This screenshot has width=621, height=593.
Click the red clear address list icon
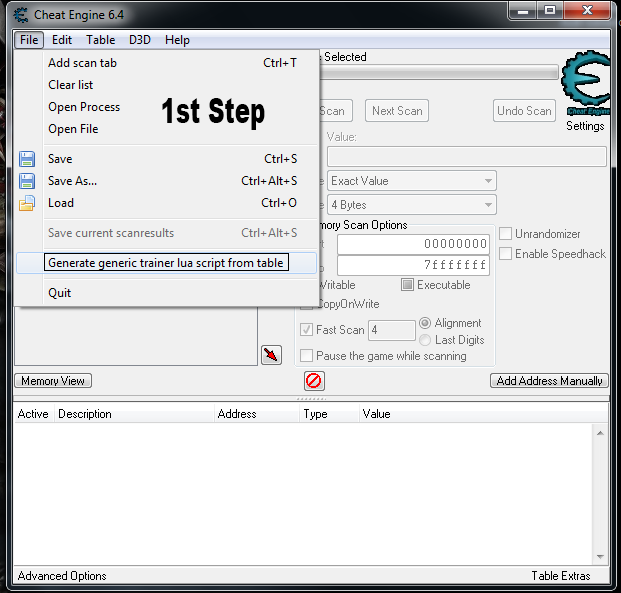tap(314, 381)
